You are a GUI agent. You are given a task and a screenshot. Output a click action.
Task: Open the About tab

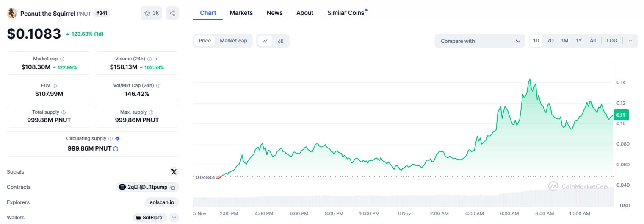coord(305,13)
